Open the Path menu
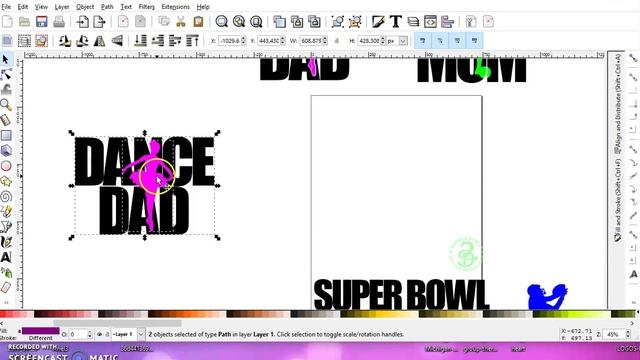The width and height of the screenshot is (640, 360). click(x=107, y=7)
